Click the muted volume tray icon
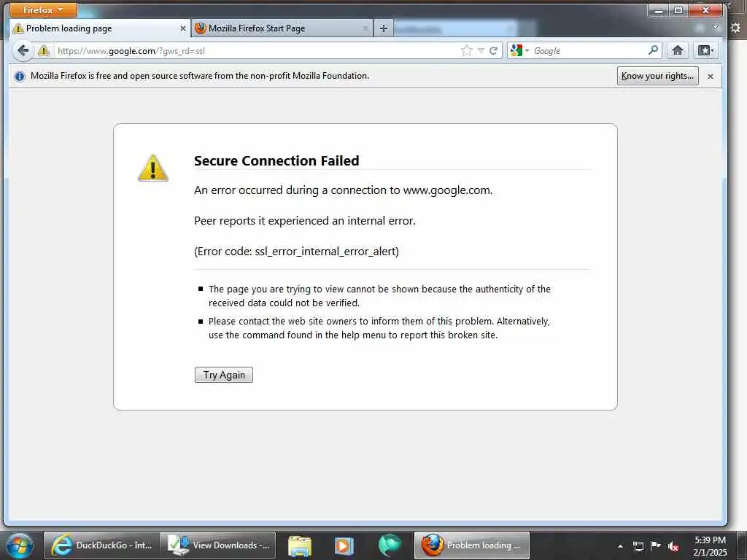Screen dimensions: 747x560 click(x=673, y=546)
